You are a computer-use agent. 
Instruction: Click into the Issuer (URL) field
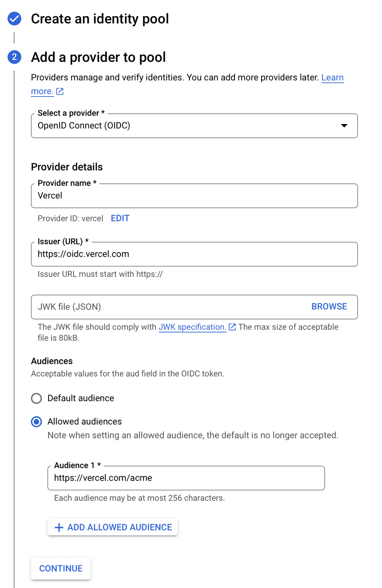pyautogui.click(x=194, y=254)
